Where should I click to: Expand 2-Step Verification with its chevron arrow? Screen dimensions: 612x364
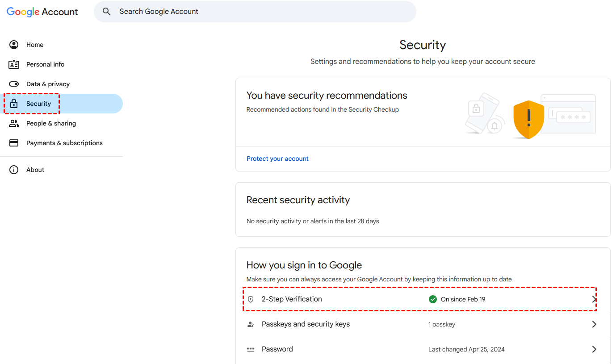pos(594,299)
